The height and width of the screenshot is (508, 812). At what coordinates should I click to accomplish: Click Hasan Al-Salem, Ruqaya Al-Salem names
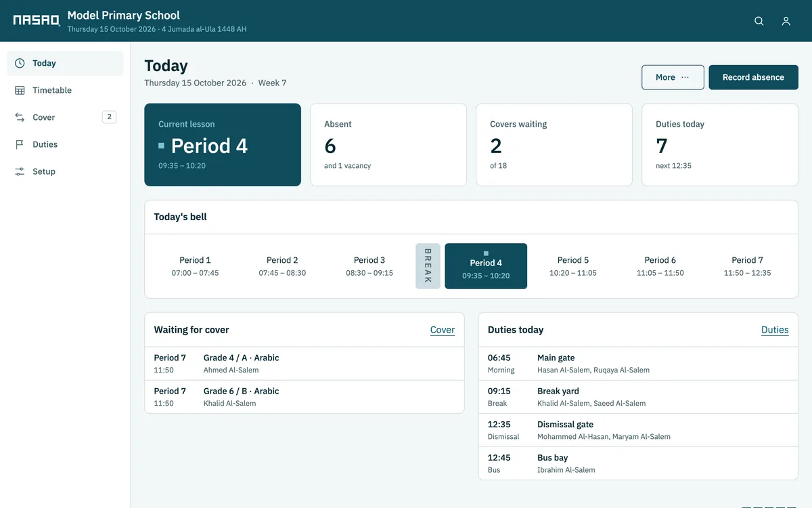click(x=593, y=371)
